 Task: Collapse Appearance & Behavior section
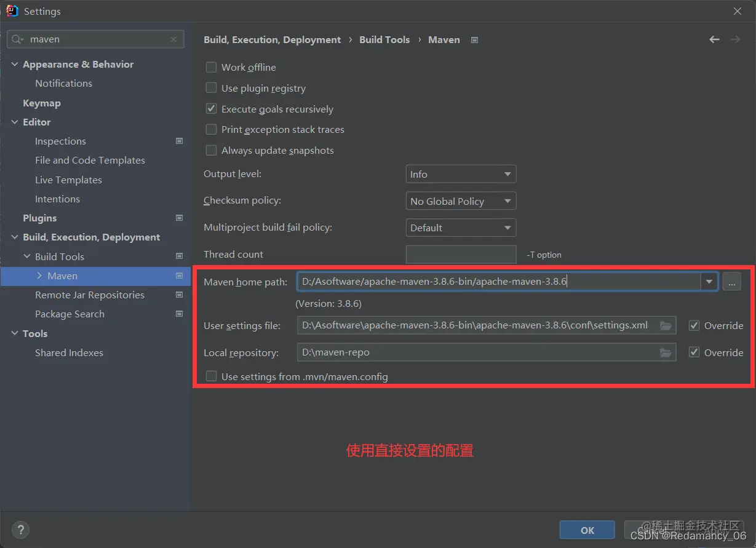[15, 64]
